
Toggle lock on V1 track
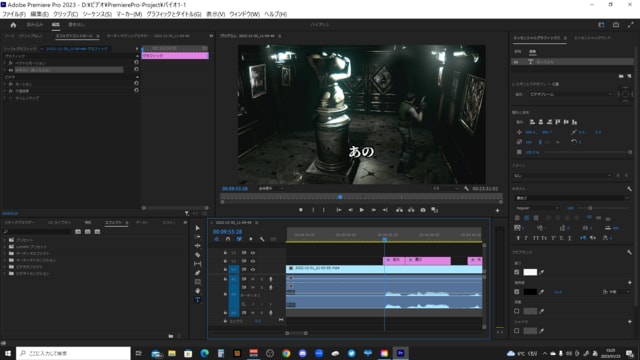(x=225, y=269)
